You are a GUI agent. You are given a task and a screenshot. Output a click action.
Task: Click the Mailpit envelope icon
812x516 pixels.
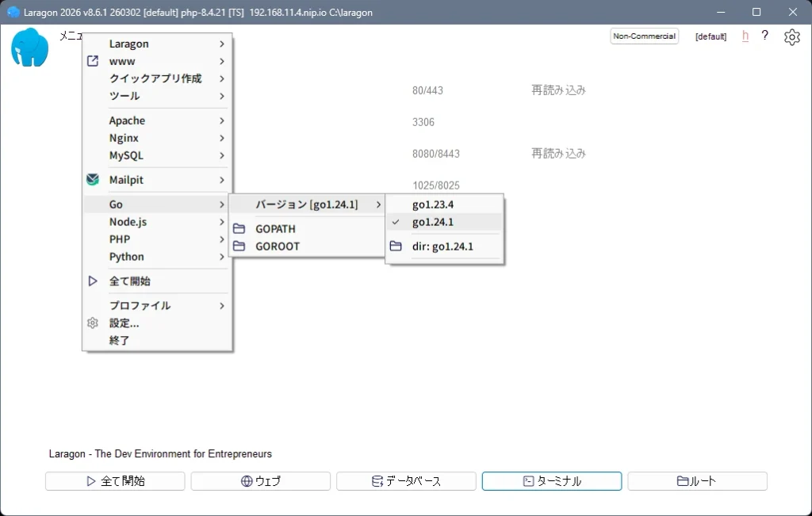[x=93, y=180]
